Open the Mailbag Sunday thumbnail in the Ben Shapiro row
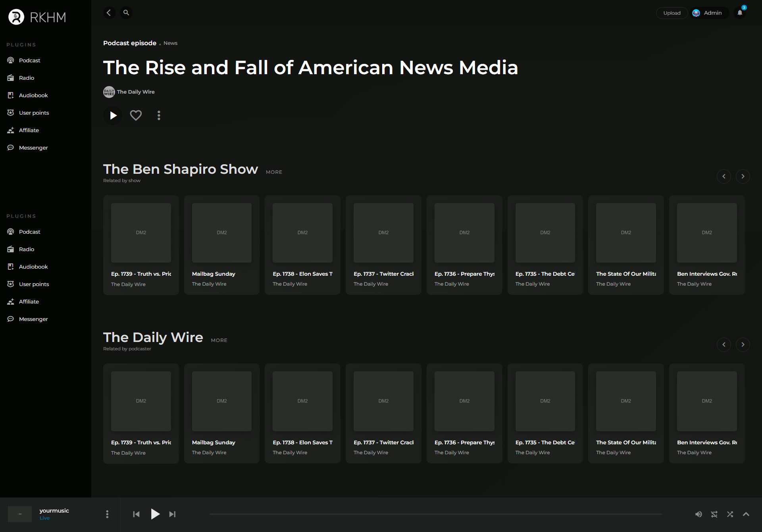 (221, 233)
